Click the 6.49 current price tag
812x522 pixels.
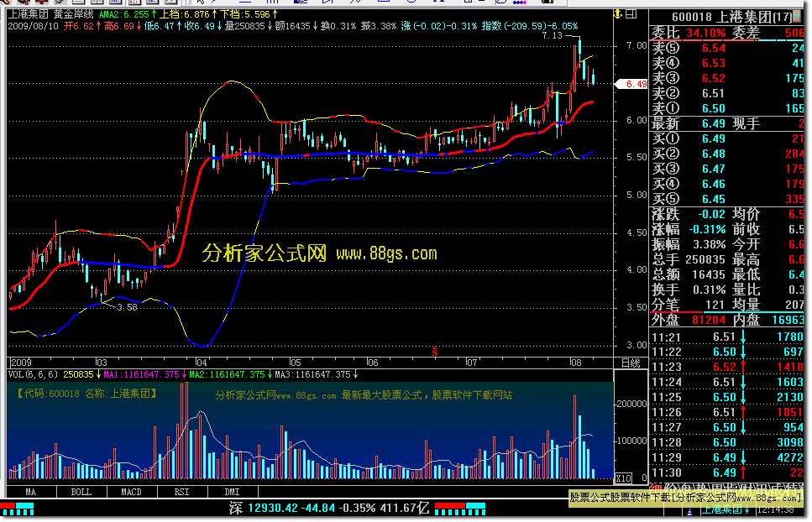click(631, 84)
